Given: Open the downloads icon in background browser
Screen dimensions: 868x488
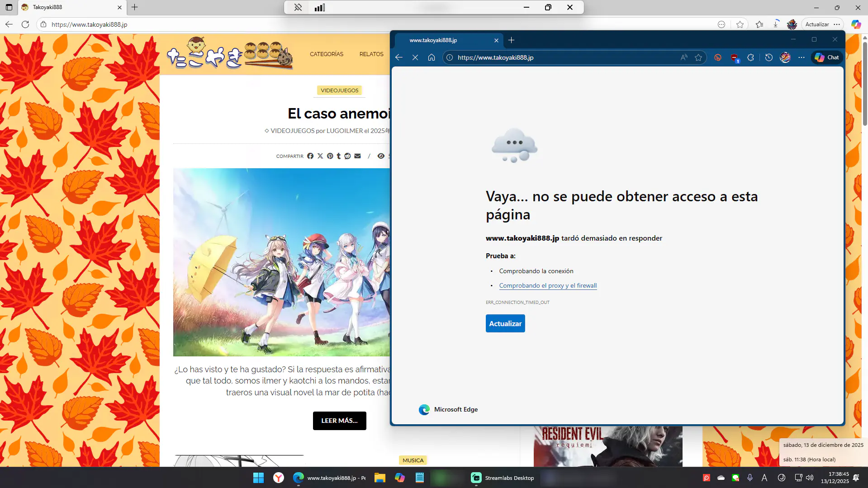Looking at the screenshot, I should [x=776, y=24].
